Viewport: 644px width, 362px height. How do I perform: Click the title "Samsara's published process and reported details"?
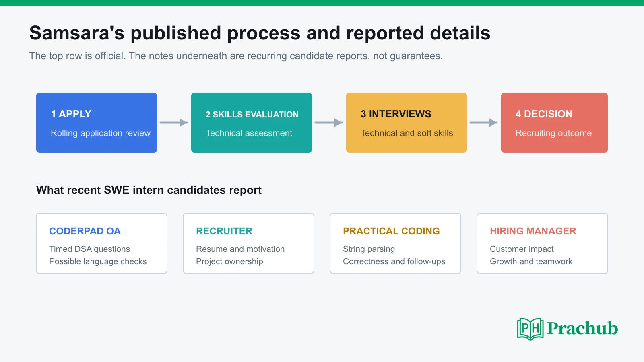(260, 33)
